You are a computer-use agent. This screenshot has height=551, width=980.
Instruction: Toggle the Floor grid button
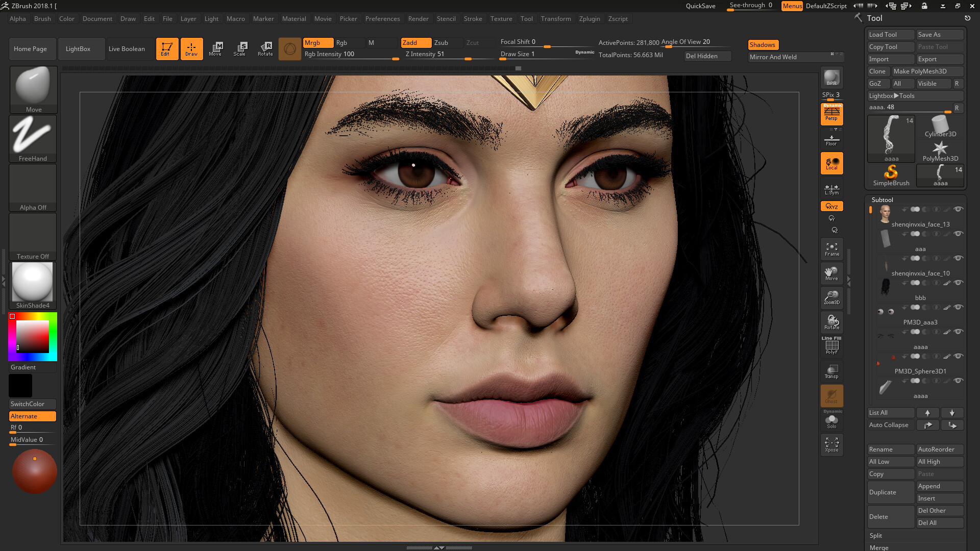coord(831,139)
